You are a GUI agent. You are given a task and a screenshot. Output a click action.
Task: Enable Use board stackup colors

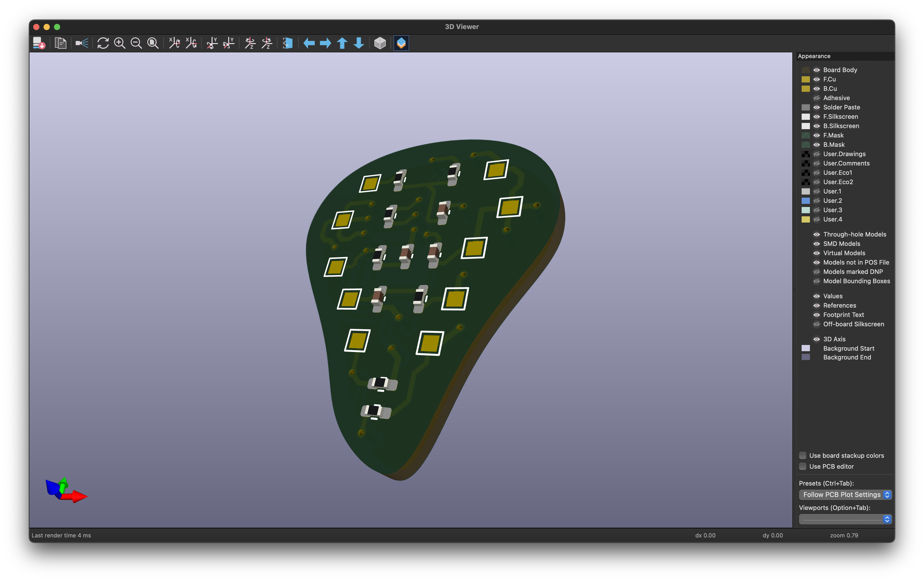(x=803, y=455)
